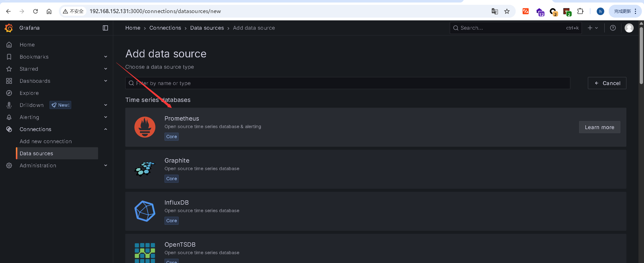Click the red extension icon in toolbar
This screenshot has width=644, height=263.
(526, 11)
